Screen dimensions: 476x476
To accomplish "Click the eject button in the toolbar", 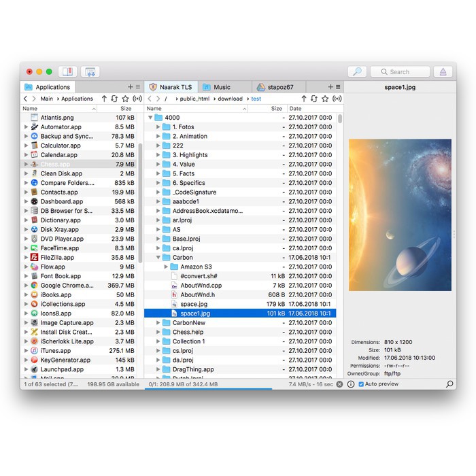I will tap(443, 71).
